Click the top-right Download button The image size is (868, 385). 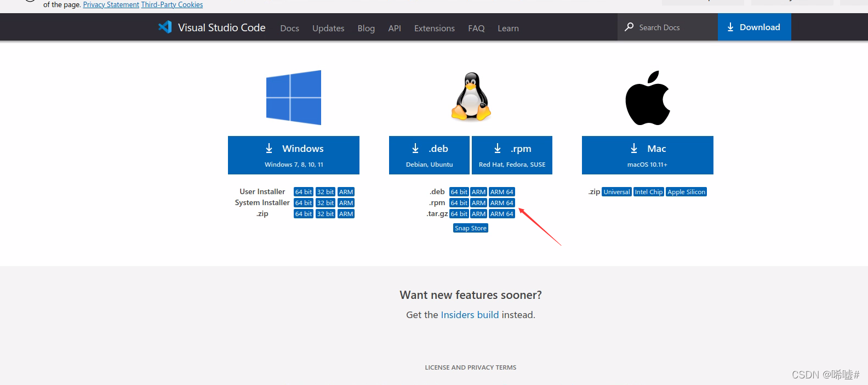pyautogui.click(x=754, y=27)
